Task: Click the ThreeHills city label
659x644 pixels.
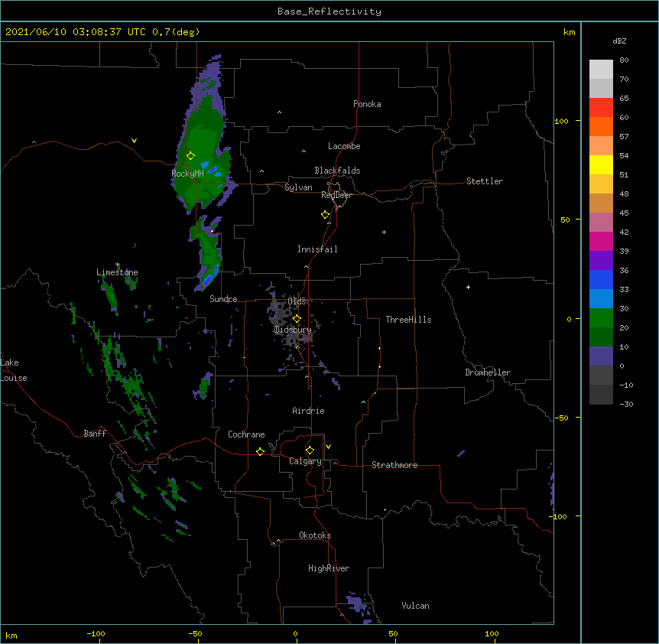Action: (x=408, y=320)
